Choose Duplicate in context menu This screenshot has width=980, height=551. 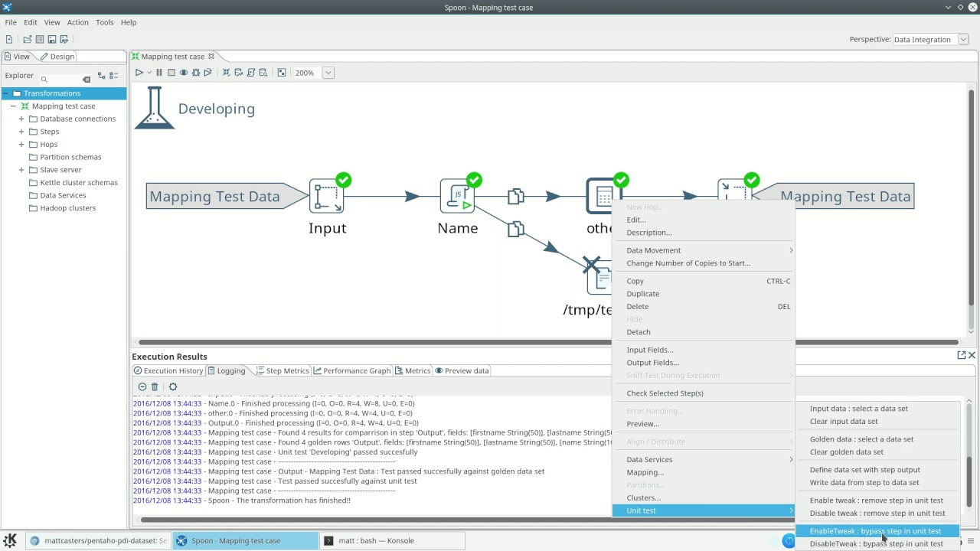click(x=704, y=294)
